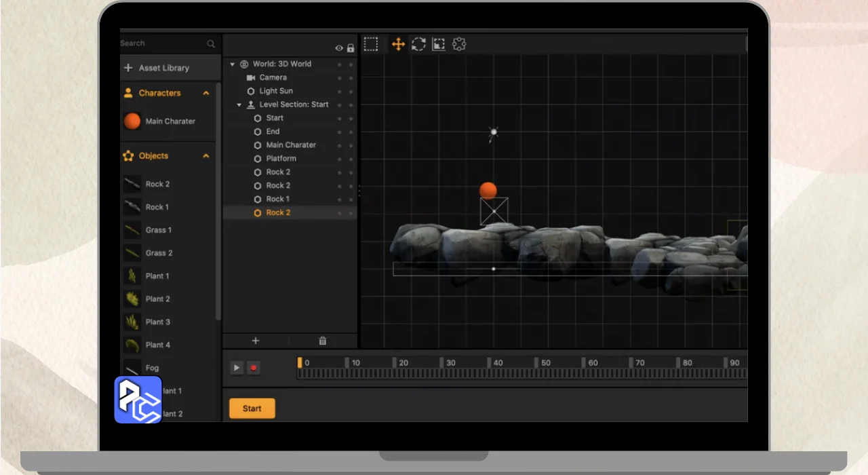This screenshot has height=475, width=868.
Task: Collapse the Level Section: Start node
Action: pos(239,105)
